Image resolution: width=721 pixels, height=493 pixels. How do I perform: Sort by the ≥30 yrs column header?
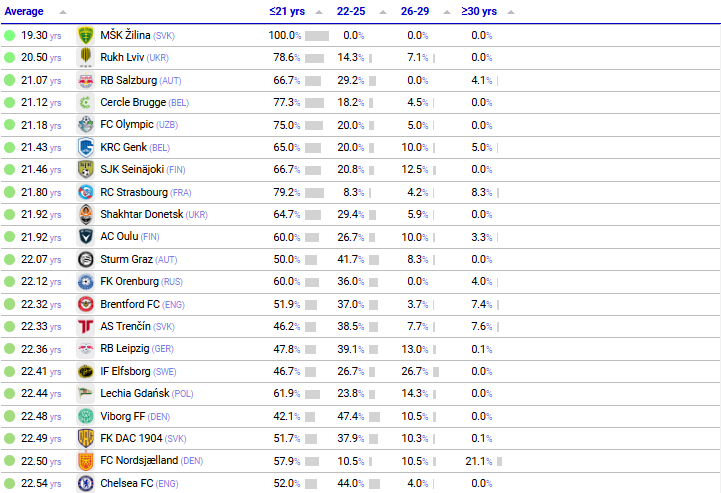[x=480, y=12]
